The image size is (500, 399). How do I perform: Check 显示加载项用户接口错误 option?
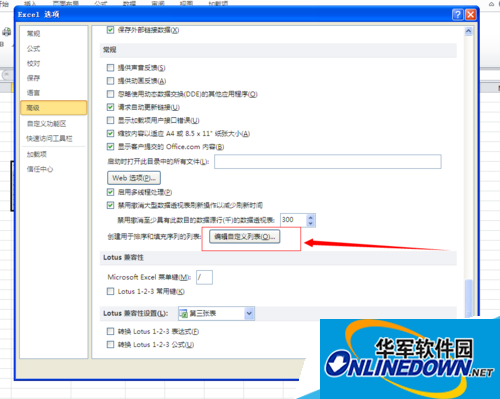coord(110,120)
